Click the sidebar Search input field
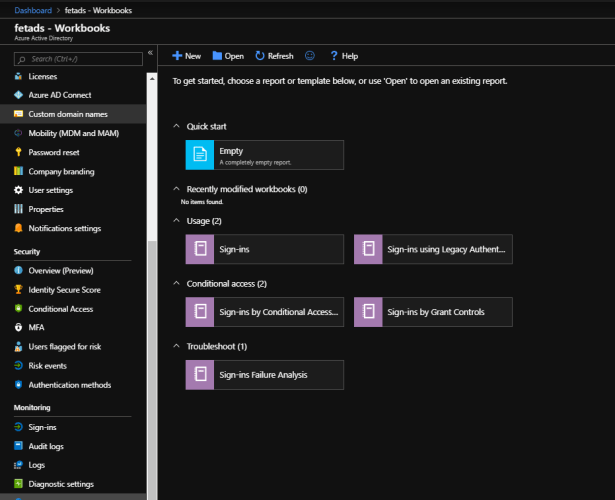 tap(78, 59)
